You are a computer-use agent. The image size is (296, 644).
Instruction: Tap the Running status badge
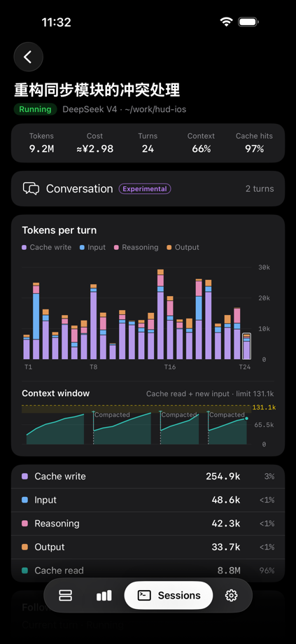pos(35,109)
